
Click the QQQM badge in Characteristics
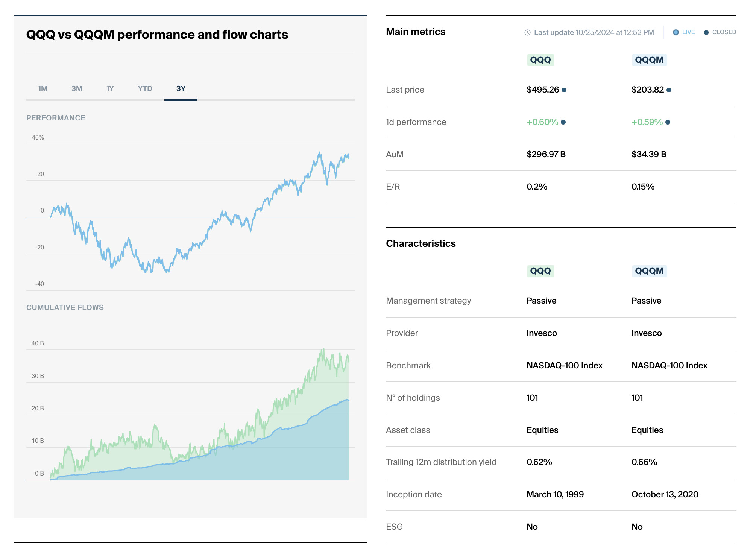650,271
